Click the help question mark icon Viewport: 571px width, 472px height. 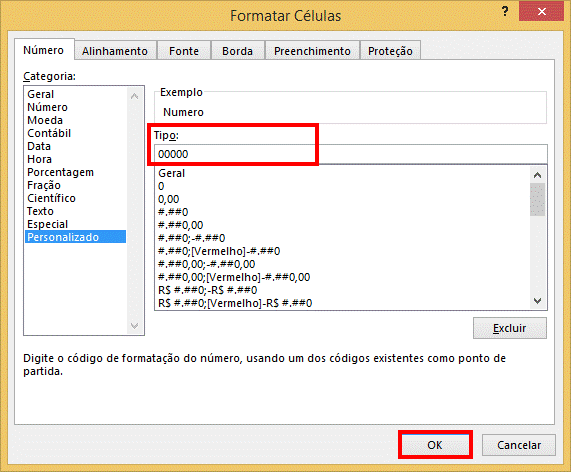[x=505, y=12]
